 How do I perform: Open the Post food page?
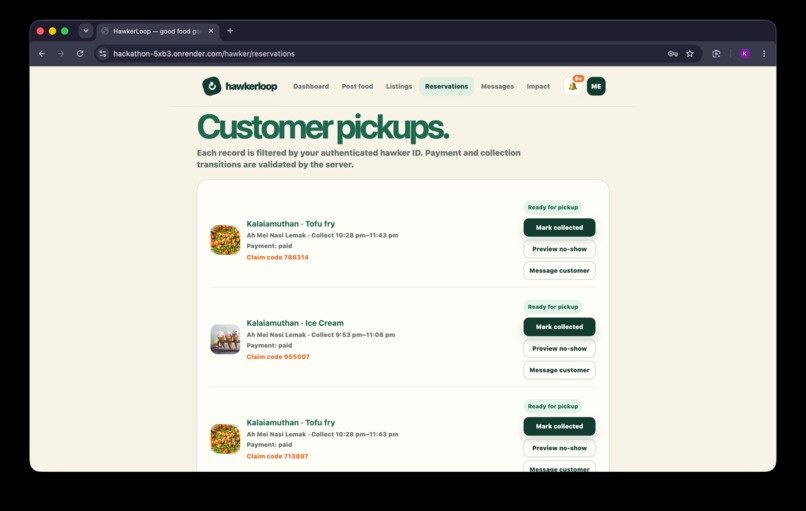point(357,86)
